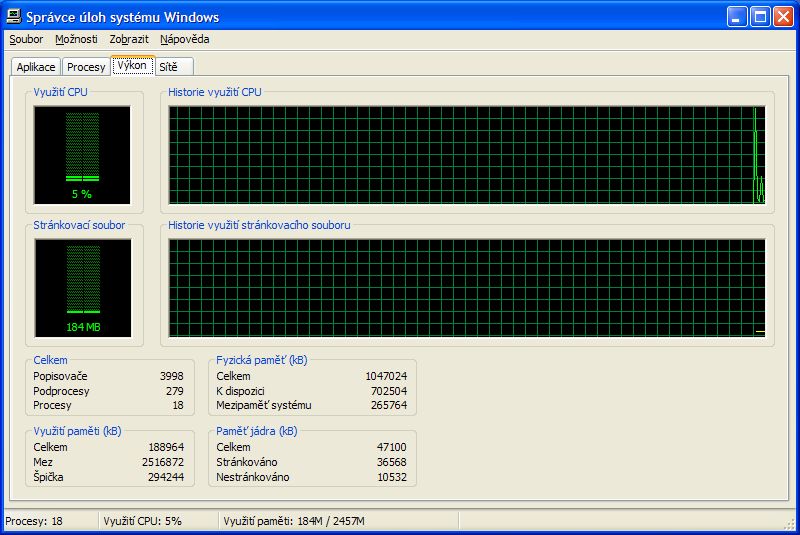Click kernel memory Celkem value 47100
The height and width of the screenshot is (535, 800).
pos(392,447)
